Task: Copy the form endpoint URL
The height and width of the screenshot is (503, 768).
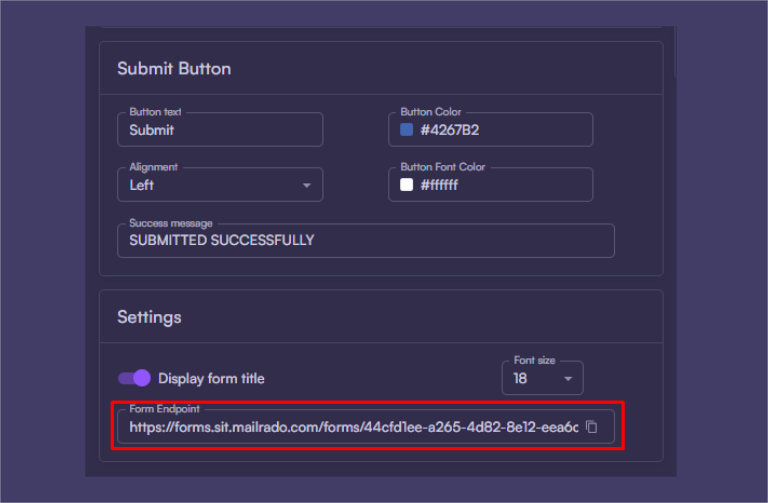Action: pyautogui.click(x=591, y=427)
